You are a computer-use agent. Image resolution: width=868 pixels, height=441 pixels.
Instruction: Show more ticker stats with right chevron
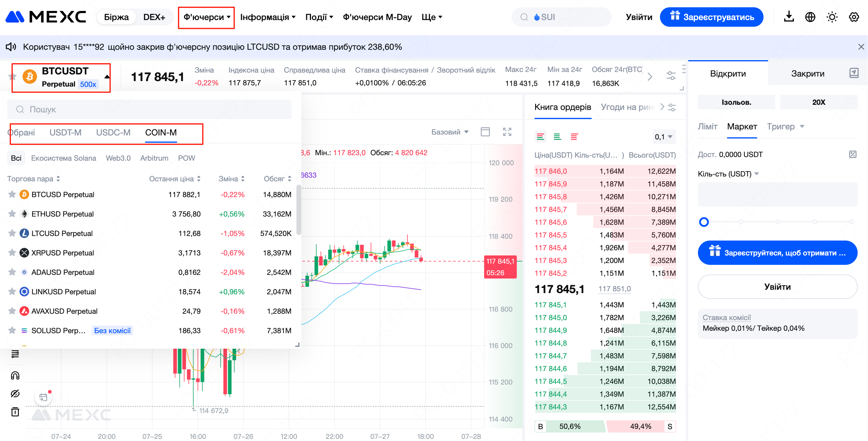coord(650,77)
